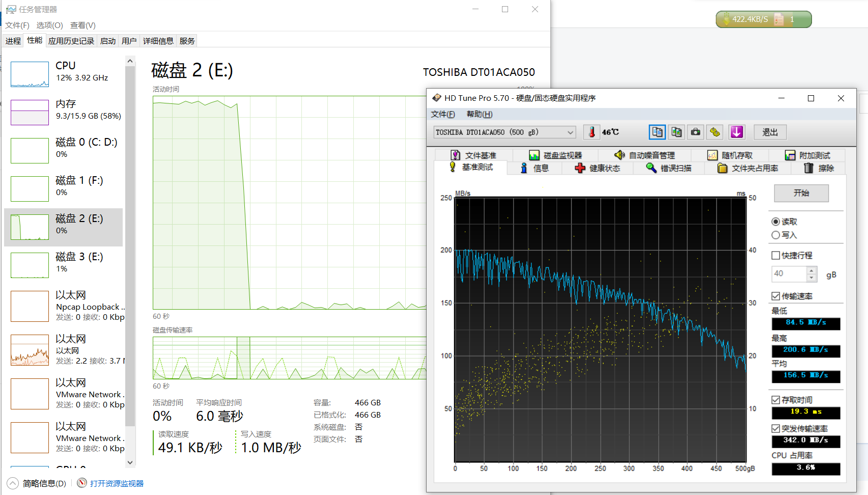This screenshot has height=495, width=868.
Task: Click the Task Manager title bar icon
Action: pyautogui.click(x=10, y=9)
